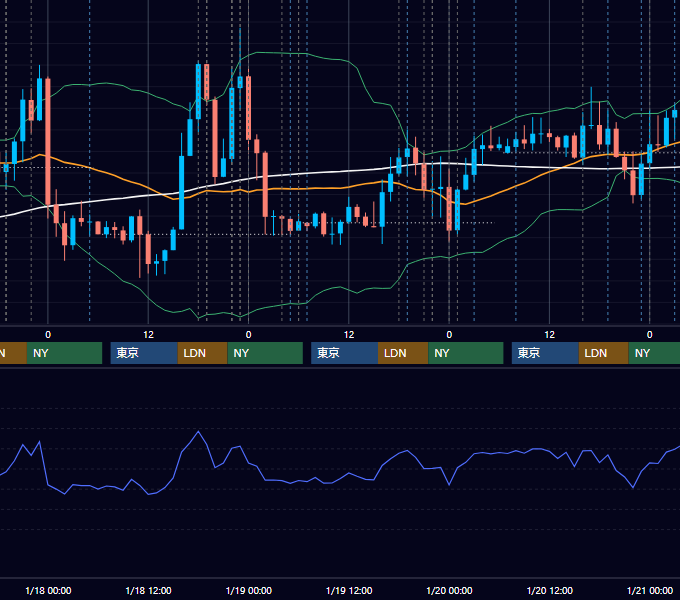The width and height of the screenshot is (680, 600).
Task: Click the 1/18 00:00 date label
Action: tap(48, 590)
